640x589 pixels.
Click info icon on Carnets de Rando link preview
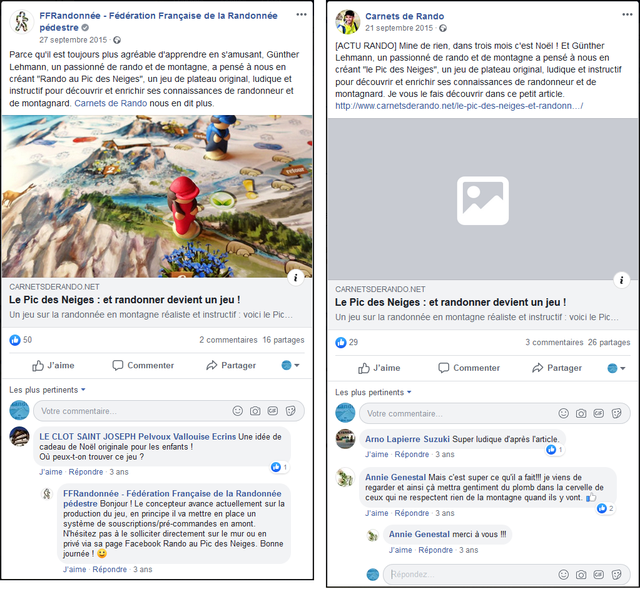pyautogui.click(x=621, y=280)
